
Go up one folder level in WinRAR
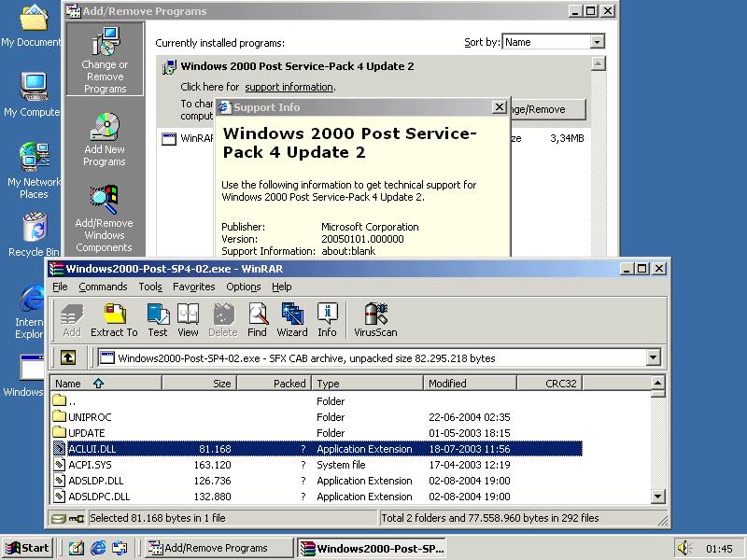tap(68, 357)
